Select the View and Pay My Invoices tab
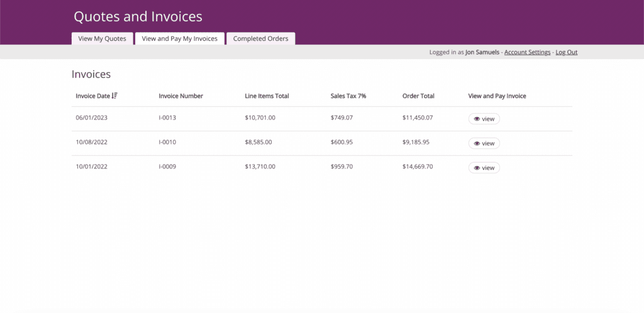 [179, 38]
